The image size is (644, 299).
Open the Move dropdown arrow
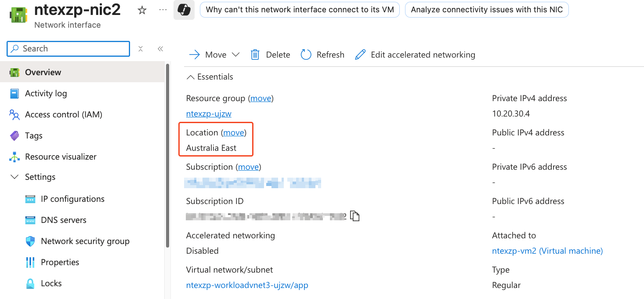pyautogui.click(x=235, y=55)
